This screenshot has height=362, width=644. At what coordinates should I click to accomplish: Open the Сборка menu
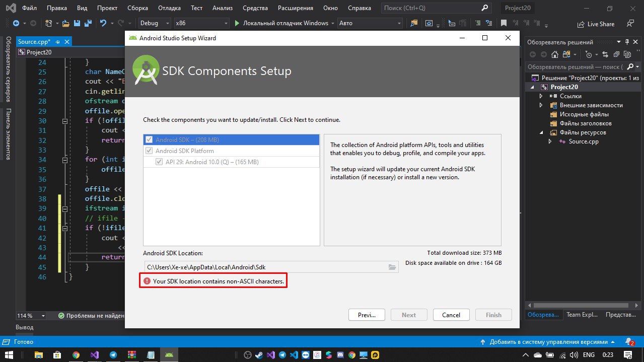click(137, 8)
